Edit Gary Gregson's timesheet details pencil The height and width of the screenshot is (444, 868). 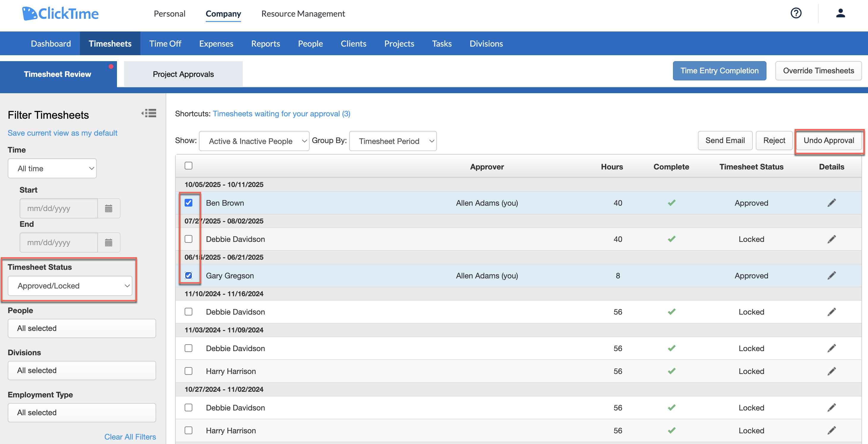[x=831, y=275]
